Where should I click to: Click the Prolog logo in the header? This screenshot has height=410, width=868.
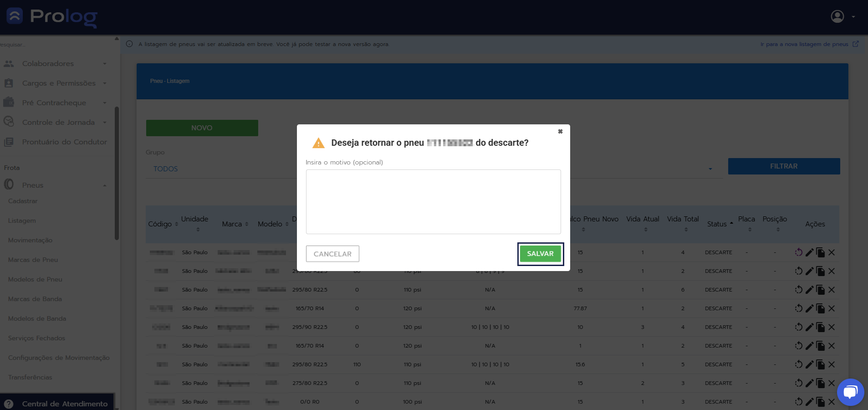pyautogui.click(x=52, y=17)
